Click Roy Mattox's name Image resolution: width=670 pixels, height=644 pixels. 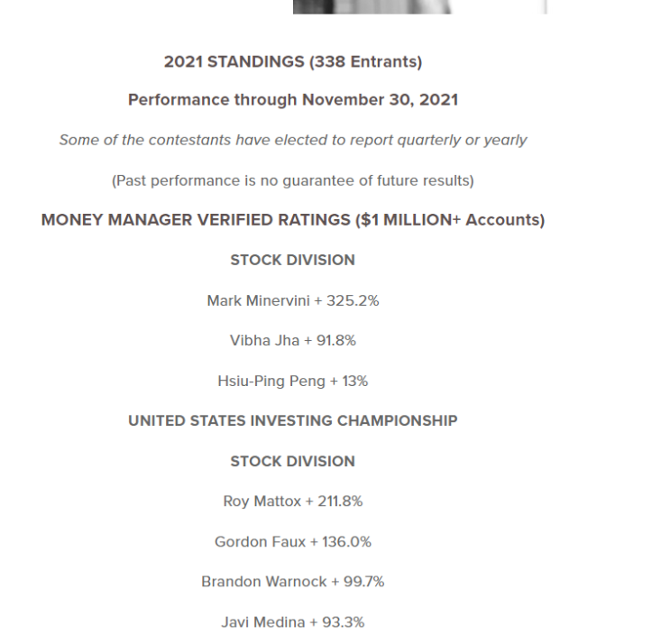[x=262, y=501]
